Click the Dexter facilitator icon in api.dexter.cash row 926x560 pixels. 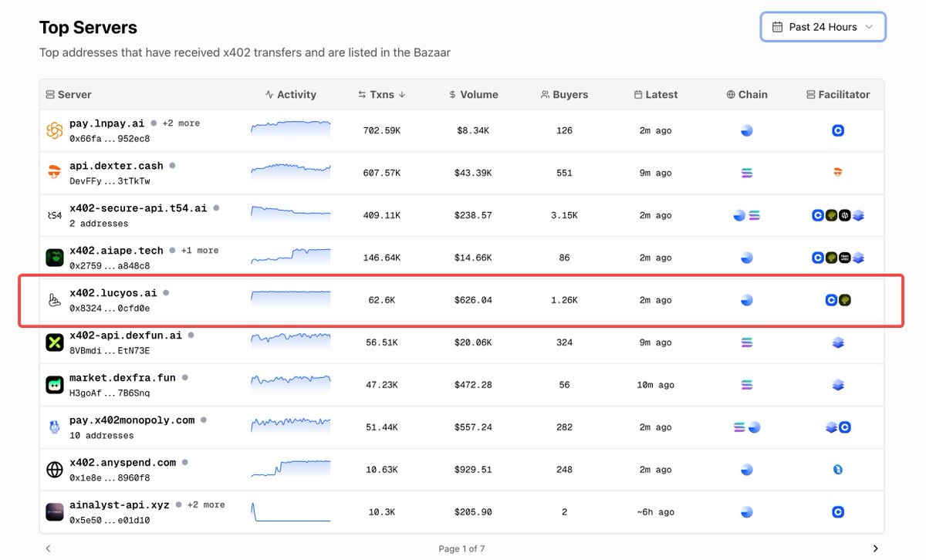(x=838, y=173)
